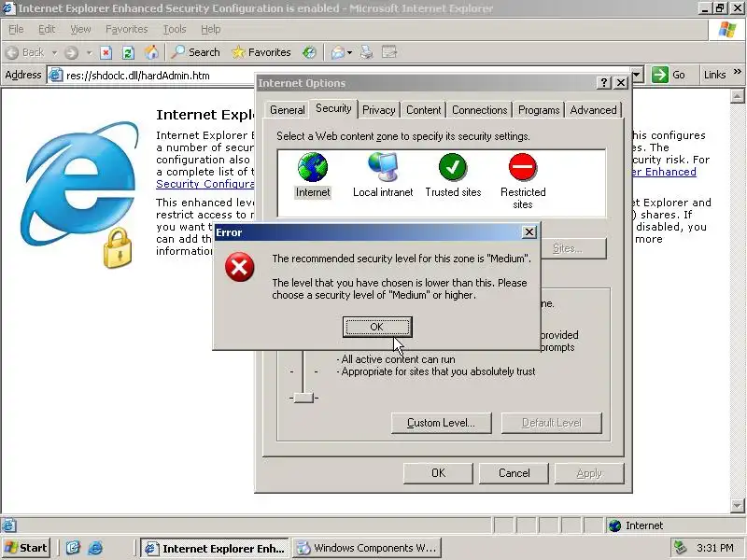Switch to Internet Explorer Enh... taskbar button
Screen dimensions: 747x560
pyautogui.click(x=215, y=548)
